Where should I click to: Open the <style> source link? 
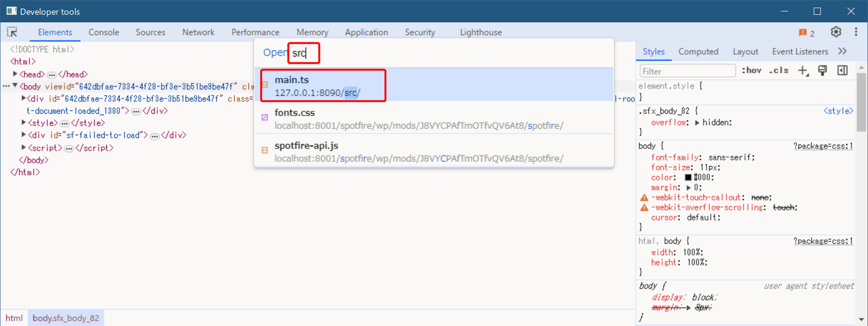point(838,111)
